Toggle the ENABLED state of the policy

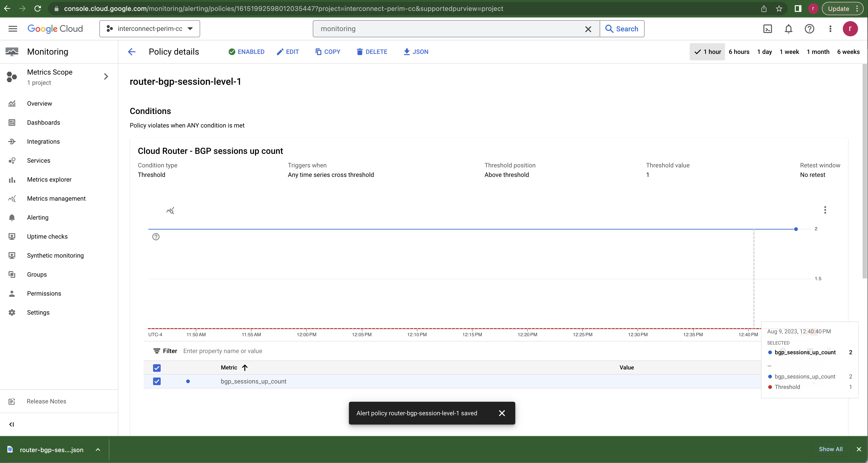(x=246, y=52)
